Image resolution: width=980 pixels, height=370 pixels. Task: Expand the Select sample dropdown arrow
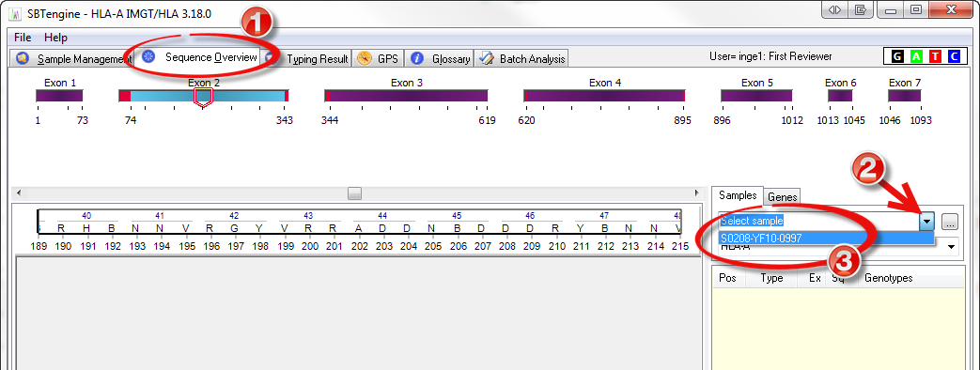pos(927,222)
